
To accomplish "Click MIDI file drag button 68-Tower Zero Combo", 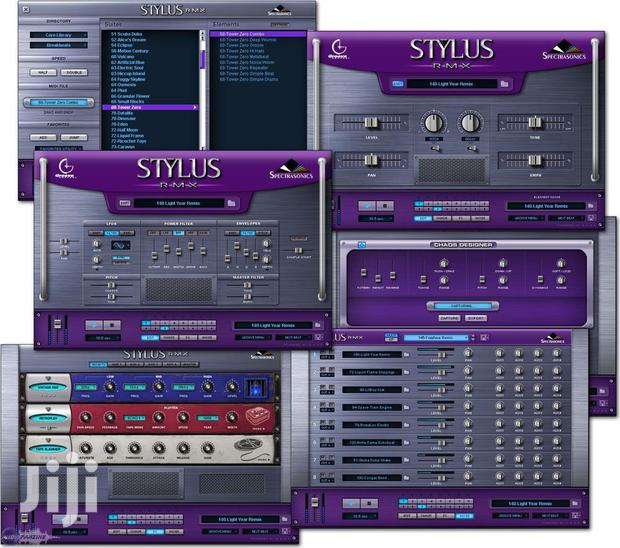I will [x=59, y=102].
